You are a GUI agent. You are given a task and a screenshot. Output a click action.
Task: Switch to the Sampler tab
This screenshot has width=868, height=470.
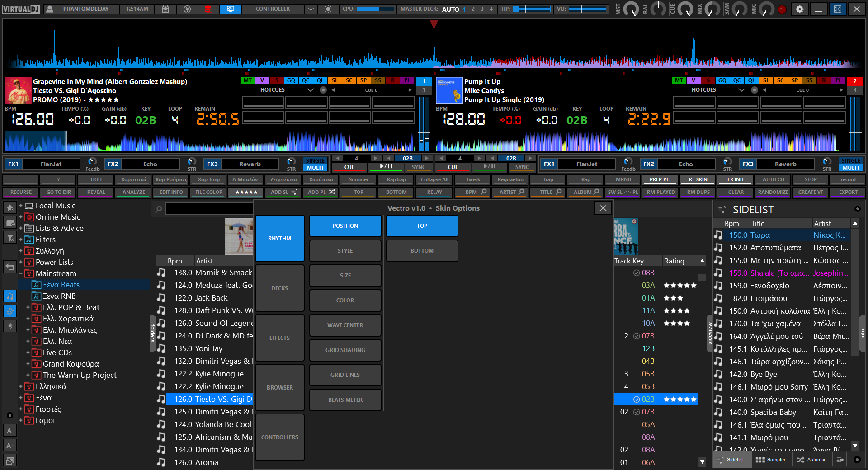point(770,460)
